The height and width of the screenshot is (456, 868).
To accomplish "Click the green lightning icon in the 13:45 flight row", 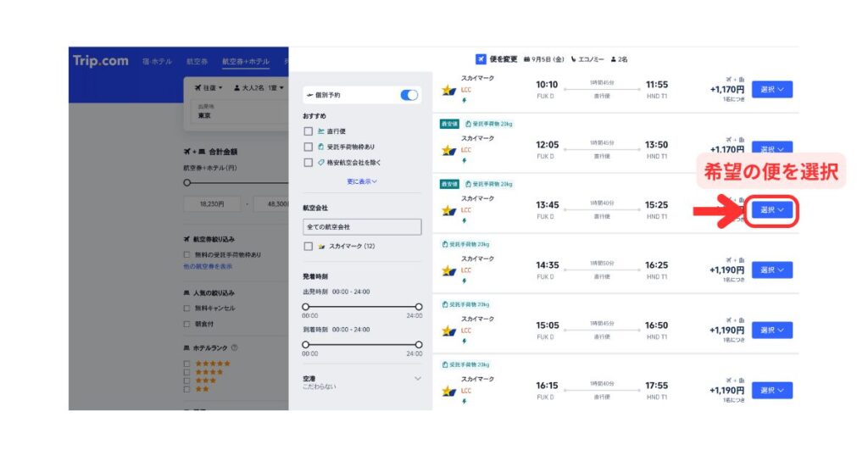I will click(x=465, y=221).
